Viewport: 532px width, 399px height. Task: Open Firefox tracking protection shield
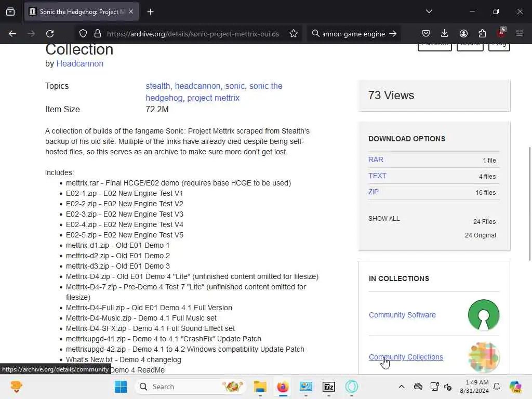coord(83,34)
